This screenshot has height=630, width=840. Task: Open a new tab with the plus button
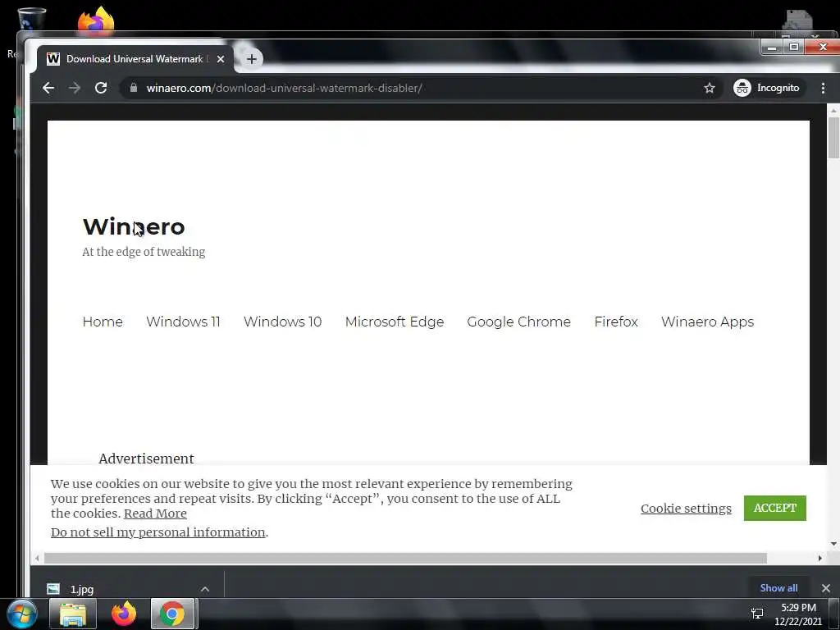pyautogui.click(x=252, y=59)
